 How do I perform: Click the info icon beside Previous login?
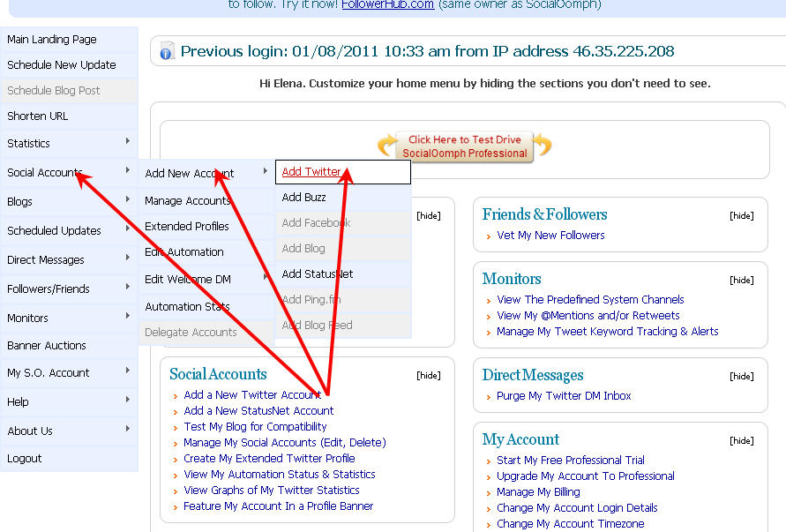(167, 51)
